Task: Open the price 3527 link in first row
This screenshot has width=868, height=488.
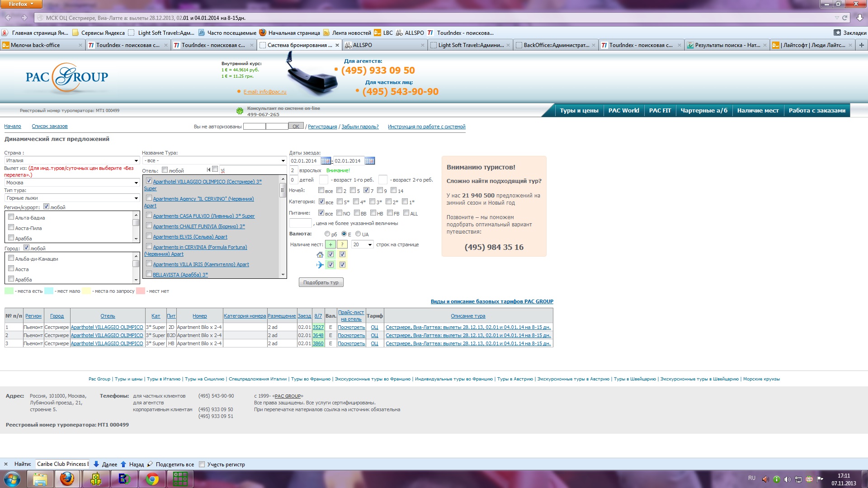Action: pyautogui.click(x=318, y=328)
